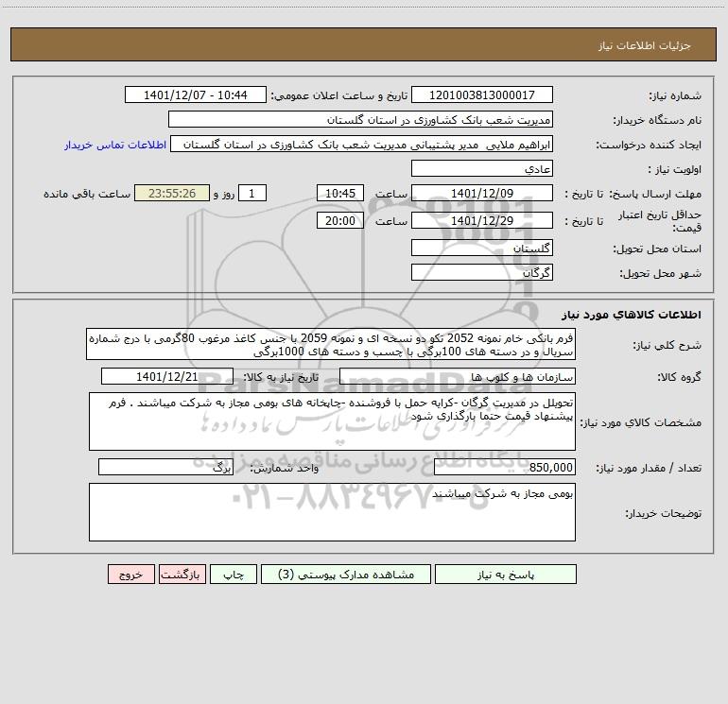Click the پاسخ به نیاز button
The image size is (728, 704).
point(506,574)
